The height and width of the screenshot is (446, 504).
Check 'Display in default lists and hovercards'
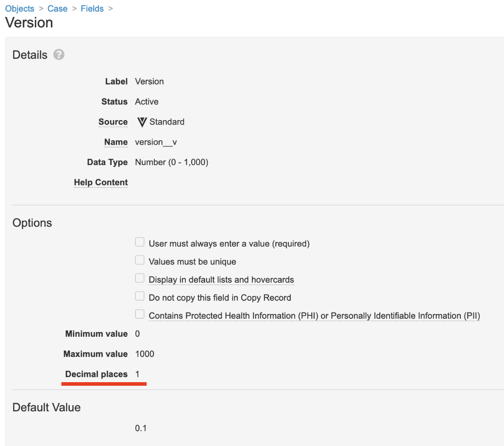(140, 279)
